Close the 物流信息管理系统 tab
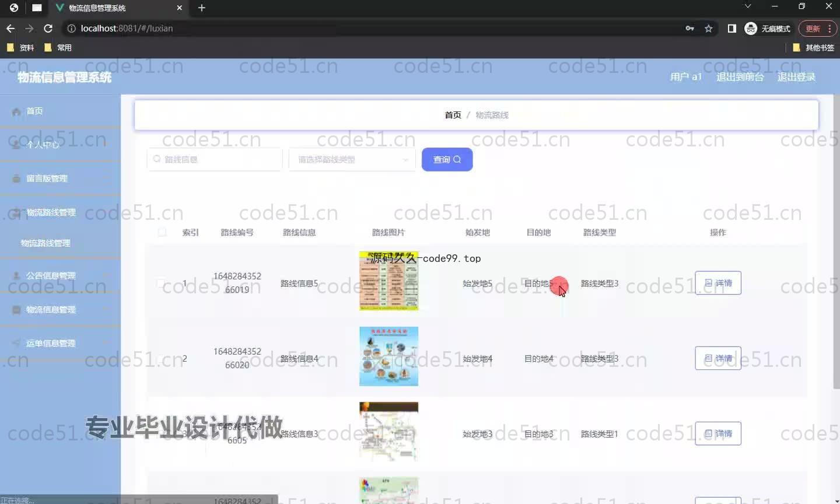This screenshot has height=504, width=840. coord(180,8)
